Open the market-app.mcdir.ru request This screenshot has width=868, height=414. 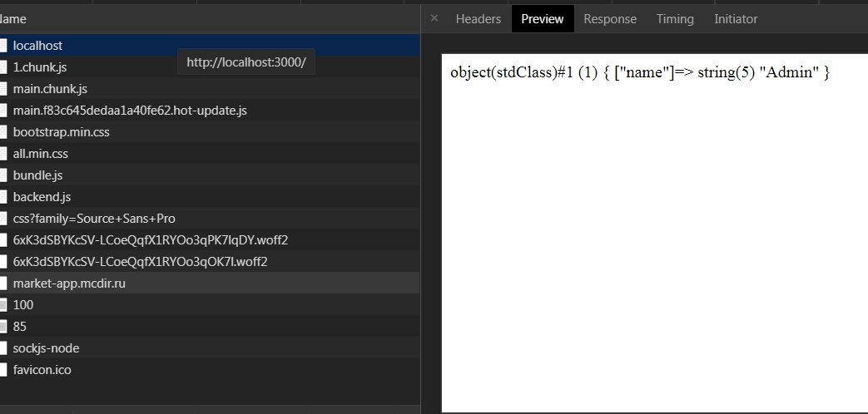(210, 283)
